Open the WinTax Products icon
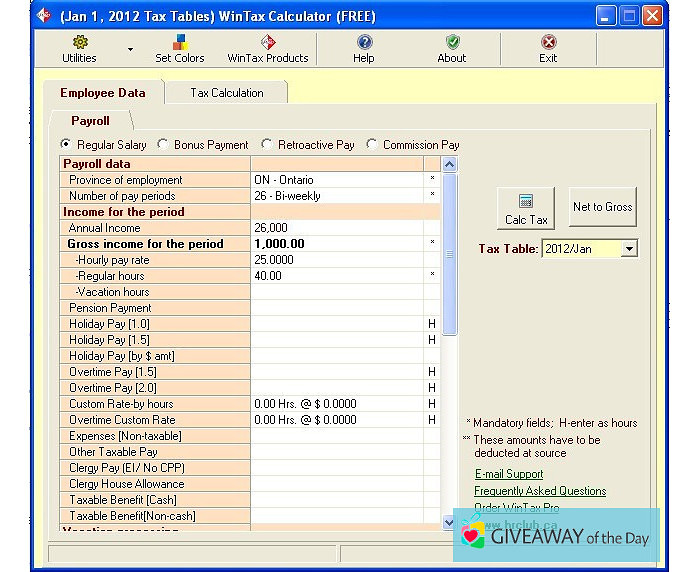 tap(267, 42)
